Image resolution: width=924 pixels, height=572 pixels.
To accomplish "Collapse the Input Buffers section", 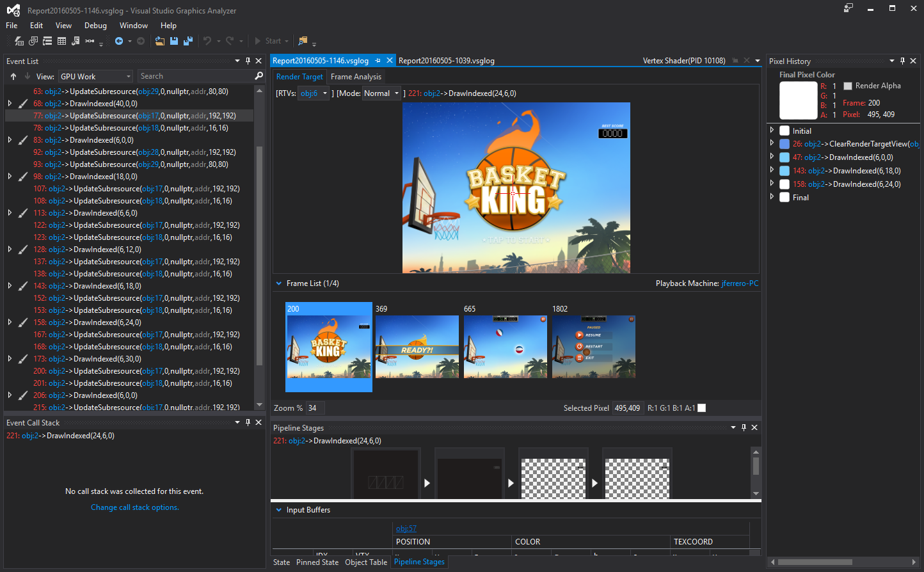I will pos(278,510).
